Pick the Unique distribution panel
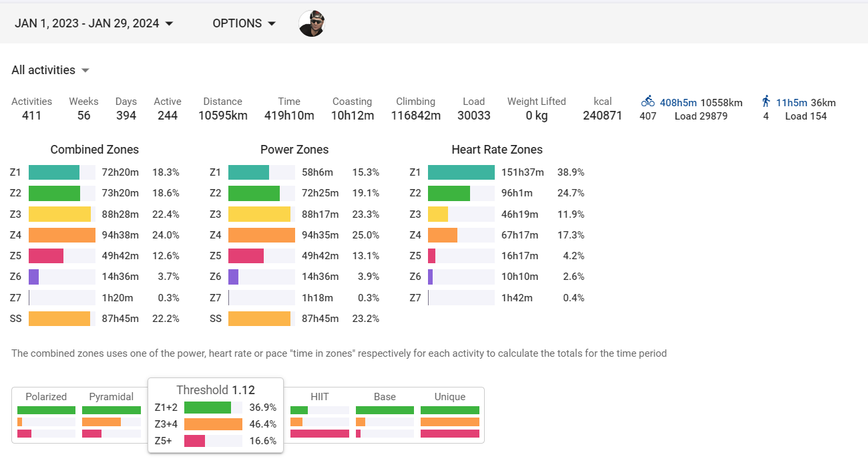Image resolution: width=868 pixels, height=471 pixels. pyautogui.click(x=449, y=415)
